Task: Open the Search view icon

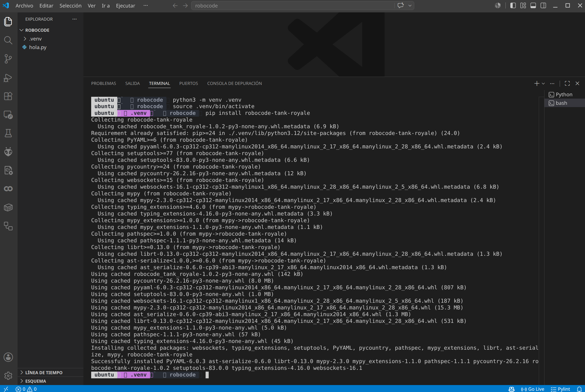Action: click(x=8, y=40)
